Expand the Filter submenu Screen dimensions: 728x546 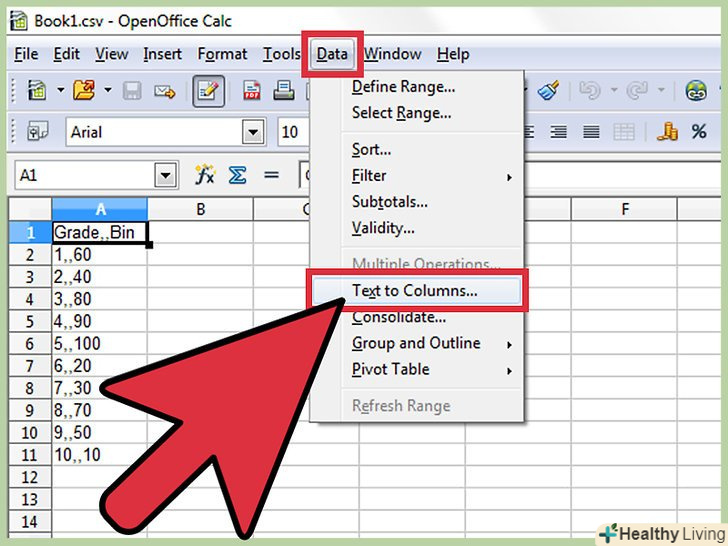(x=416, y=176)
